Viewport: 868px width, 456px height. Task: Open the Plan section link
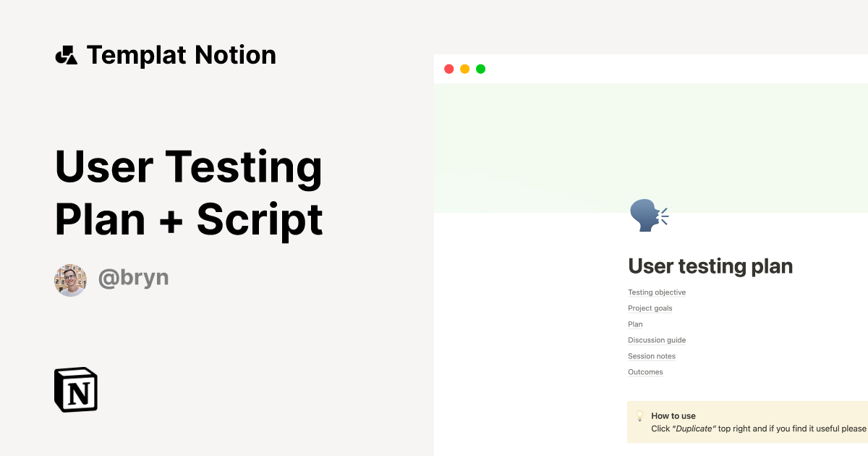[634, 324]
